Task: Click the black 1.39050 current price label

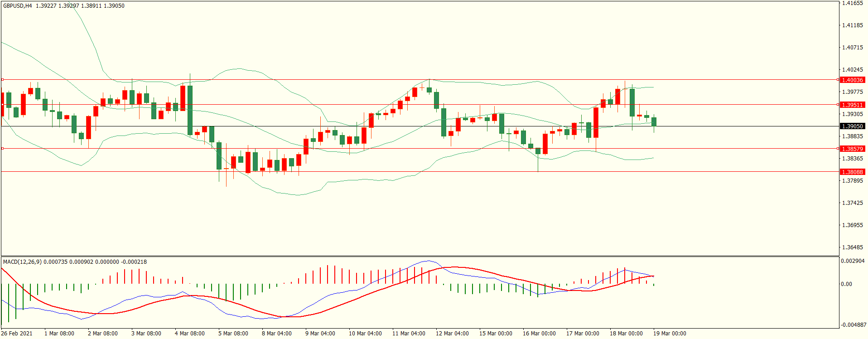Action: point(852,126)
